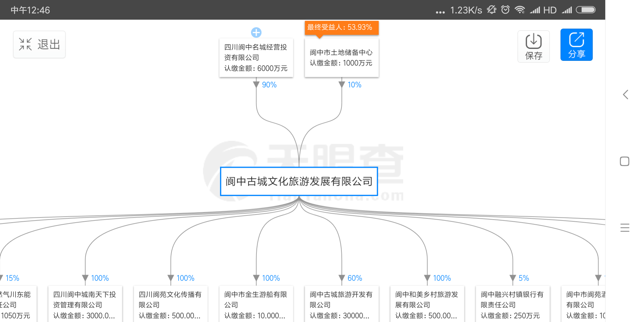Tap the battery indicator icon
The image size is (644, 322).
pyautogui.click(x=586, y=10)
